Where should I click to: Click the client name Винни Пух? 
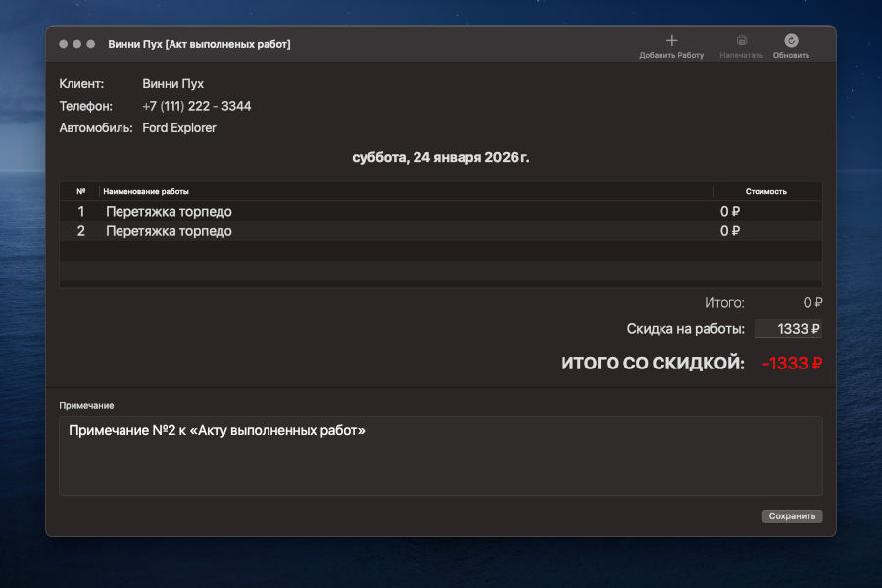pyautogui.click(x=172, y=84)
